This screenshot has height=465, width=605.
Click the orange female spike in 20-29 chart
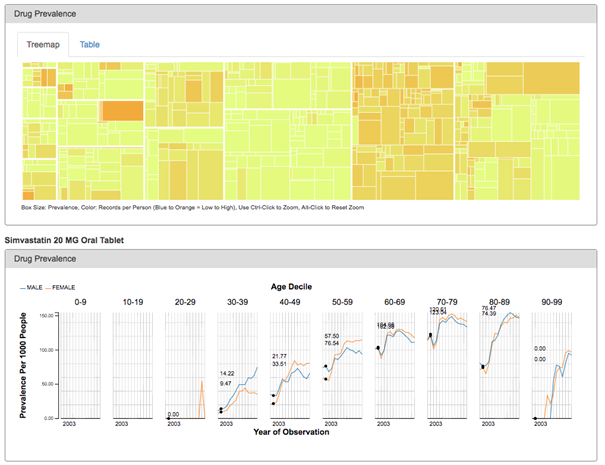click(202, 397)
